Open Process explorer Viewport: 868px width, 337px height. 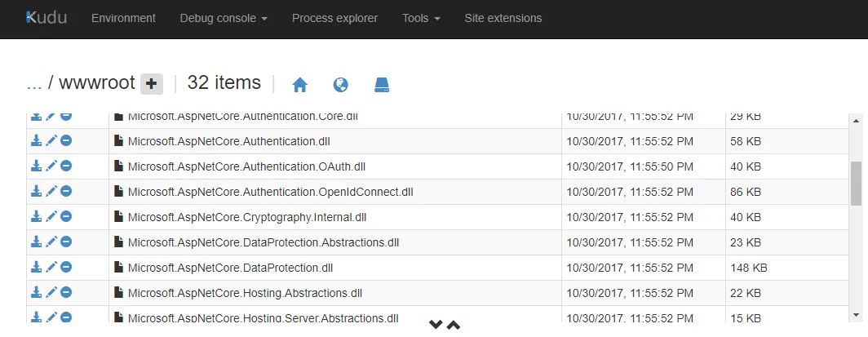coord(335,18)
